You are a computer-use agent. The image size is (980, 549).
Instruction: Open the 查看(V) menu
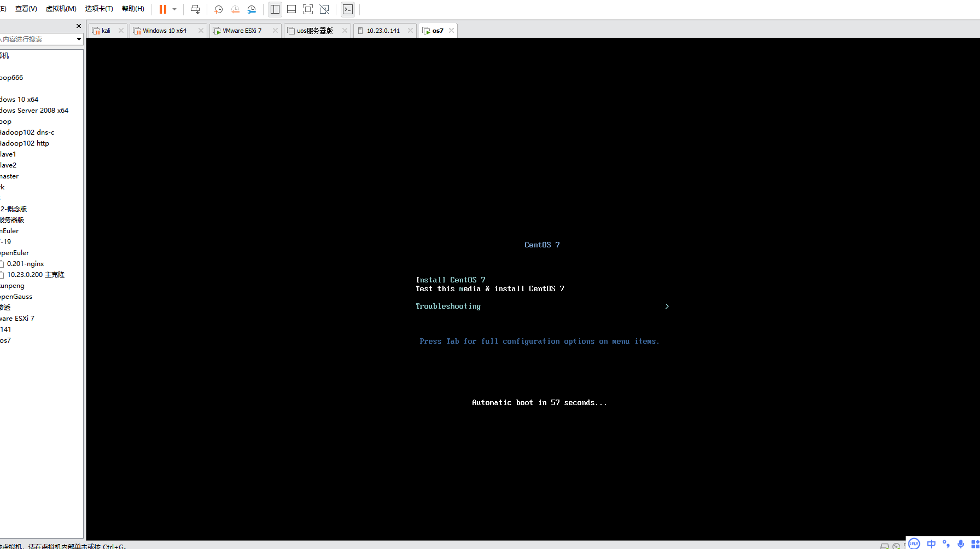[x=26, y=9]
